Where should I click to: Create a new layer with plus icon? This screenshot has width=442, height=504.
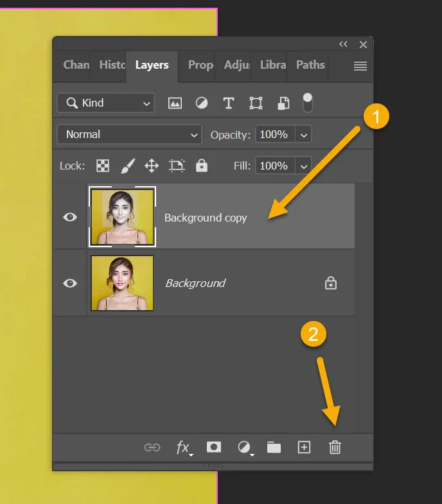click(304, 447)
